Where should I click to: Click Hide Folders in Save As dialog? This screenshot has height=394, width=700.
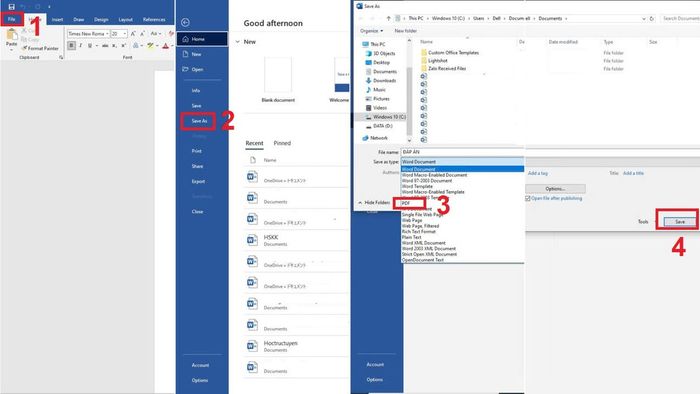pos(374,203)
